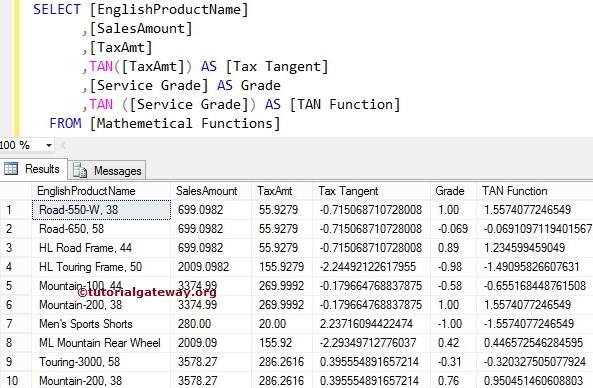
Task: Click '[TAN Function]' alias in the query
Action: click(345, 105)
